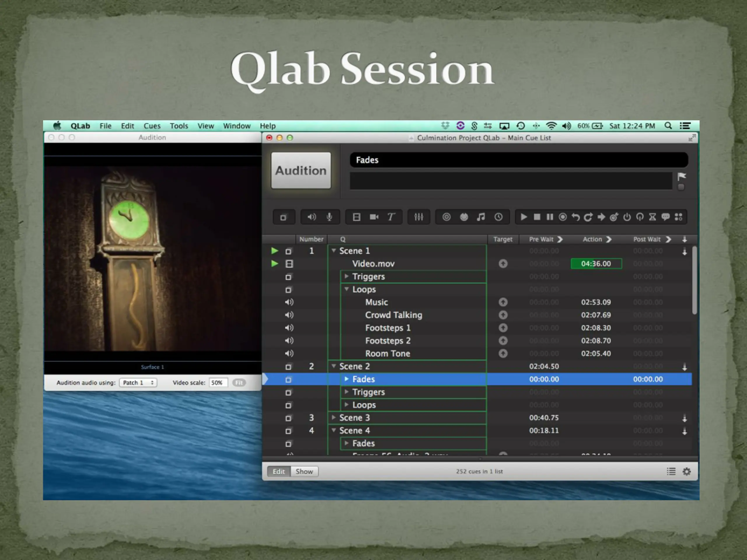Expand Triggers group under Scene 2
This screenshot has height=560, width=747.
point(346,392)
